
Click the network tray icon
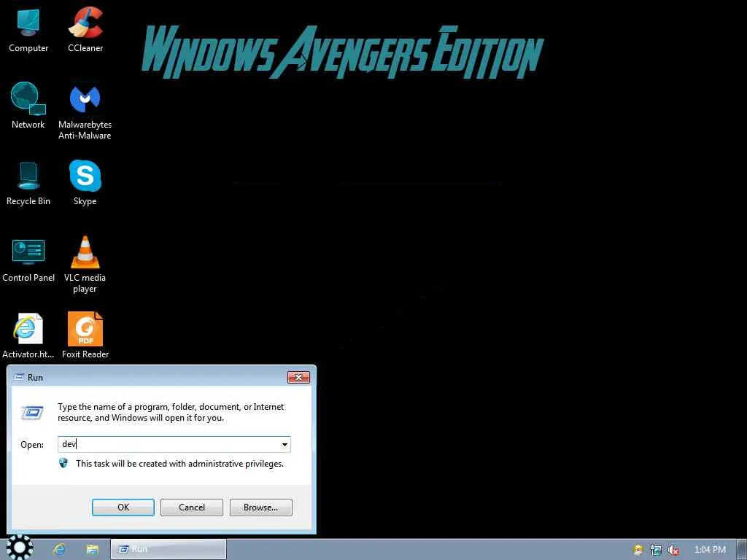656,550
